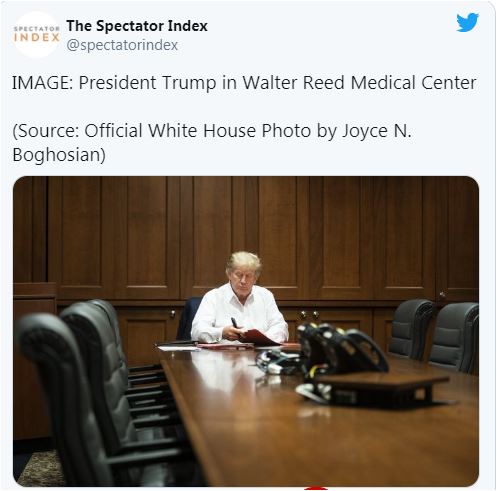Click the patterned carpet corner in photo
The image size is (497, 491).
coord(38,468)
